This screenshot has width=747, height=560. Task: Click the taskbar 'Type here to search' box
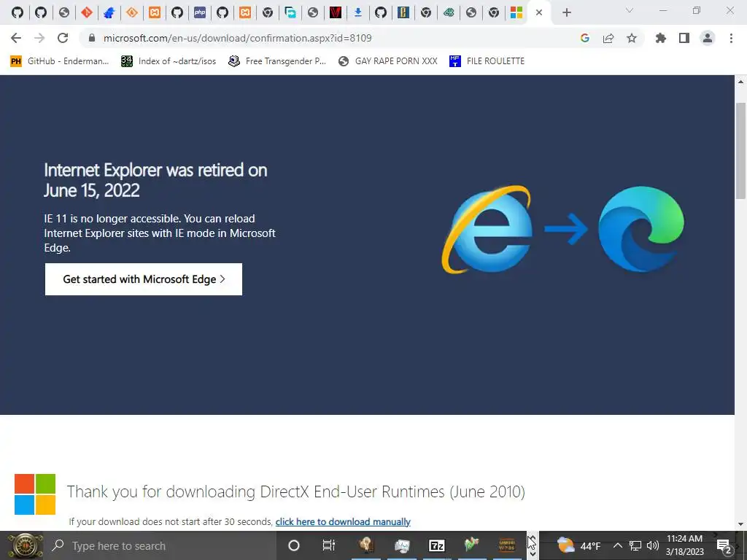tap(160, 545)
